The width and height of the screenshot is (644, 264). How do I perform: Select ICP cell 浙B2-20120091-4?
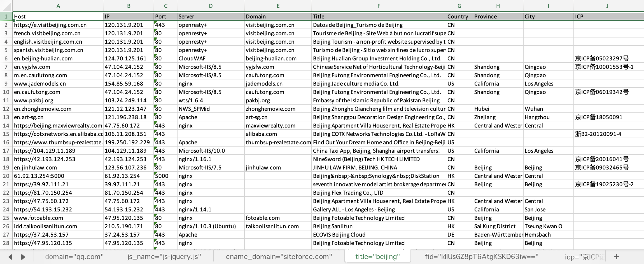607,134
